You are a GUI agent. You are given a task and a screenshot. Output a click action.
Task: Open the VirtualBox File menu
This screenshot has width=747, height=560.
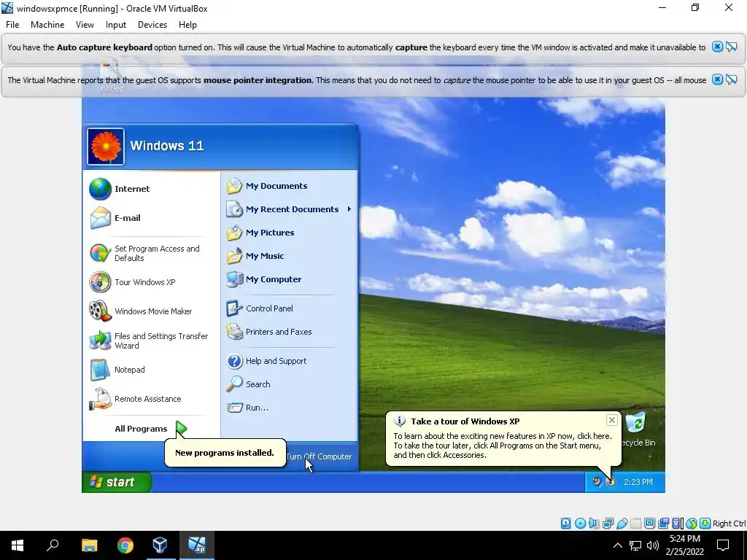click(12, 25)
